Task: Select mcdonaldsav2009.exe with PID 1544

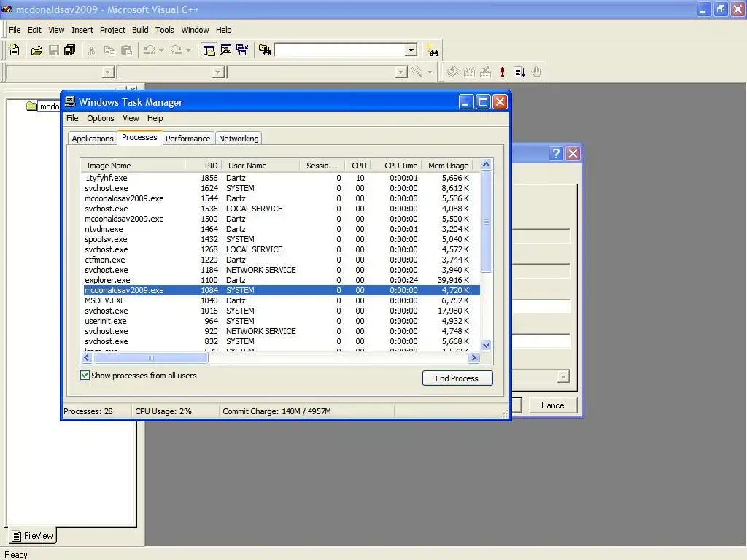Action: point(281,198)
